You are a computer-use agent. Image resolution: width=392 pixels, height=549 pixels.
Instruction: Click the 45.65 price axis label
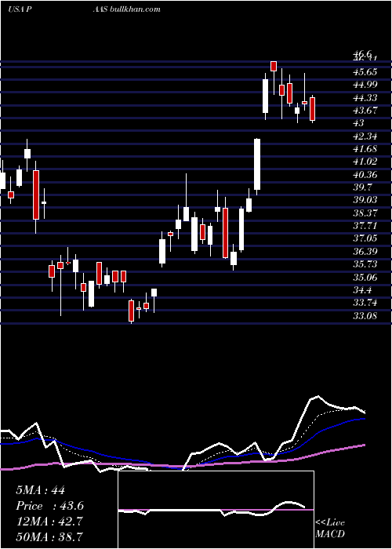coord(365,72)
